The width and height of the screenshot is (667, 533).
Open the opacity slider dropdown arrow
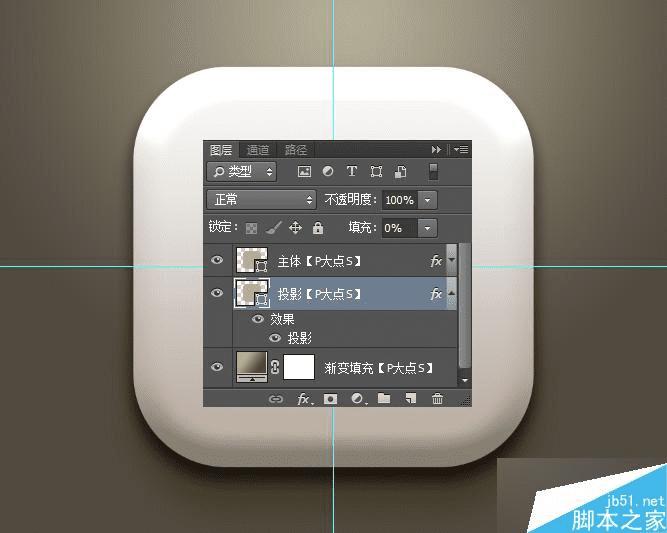tap(428, 200)
